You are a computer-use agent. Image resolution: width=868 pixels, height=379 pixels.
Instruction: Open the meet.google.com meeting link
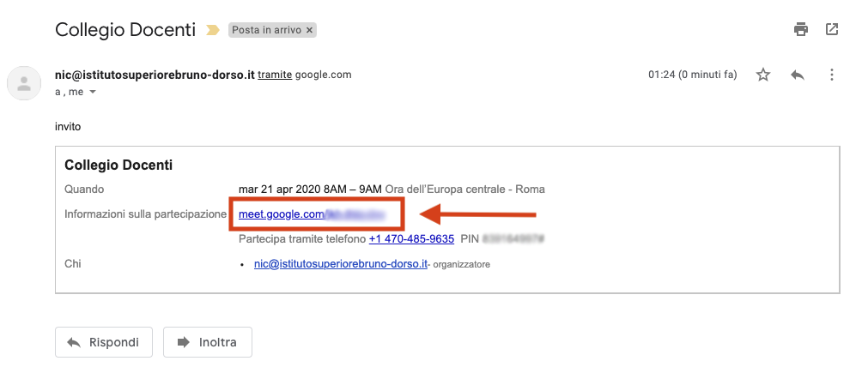click(x=312, y=214)
